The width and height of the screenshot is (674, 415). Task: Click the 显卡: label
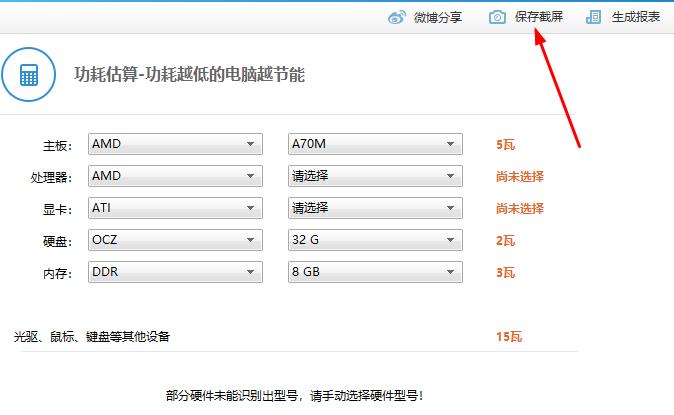click(57, 209)
